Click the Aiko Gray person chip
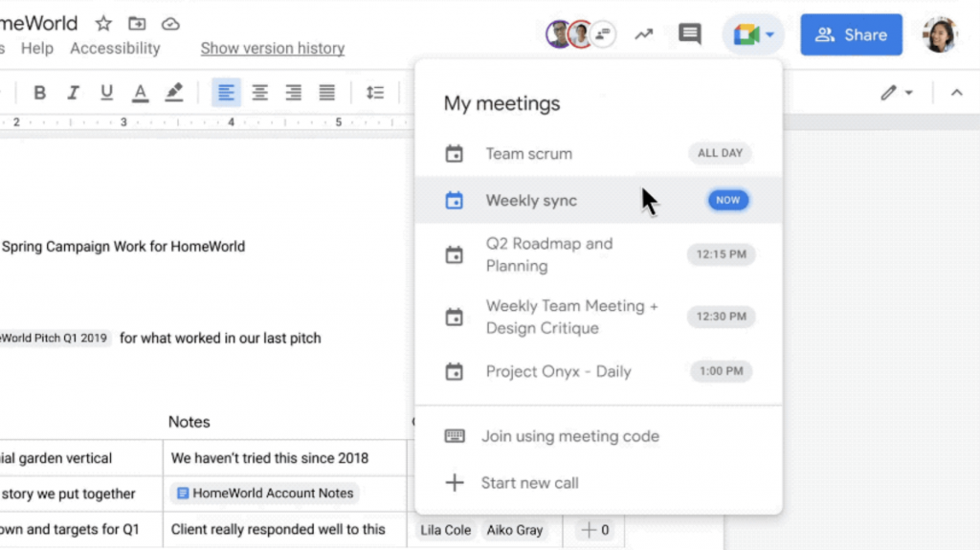Image resolution: width=980 pixels, height=550 pixels. pos(514,530)
